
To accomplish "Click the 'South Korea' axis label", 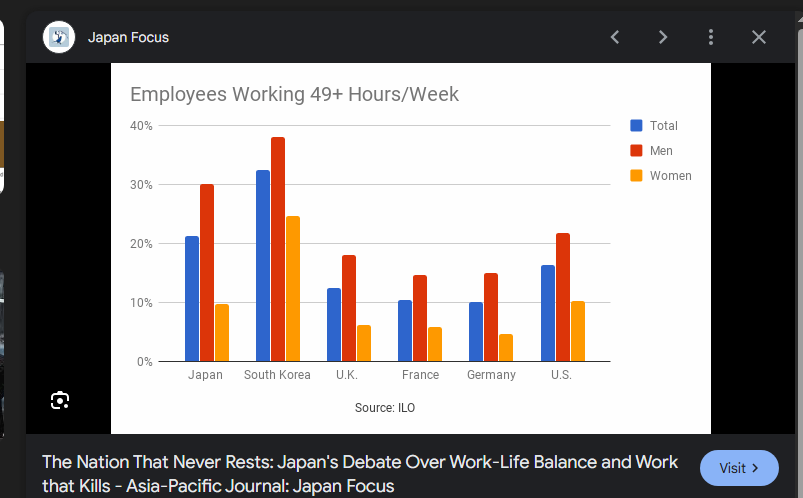I will pos(277,375).
